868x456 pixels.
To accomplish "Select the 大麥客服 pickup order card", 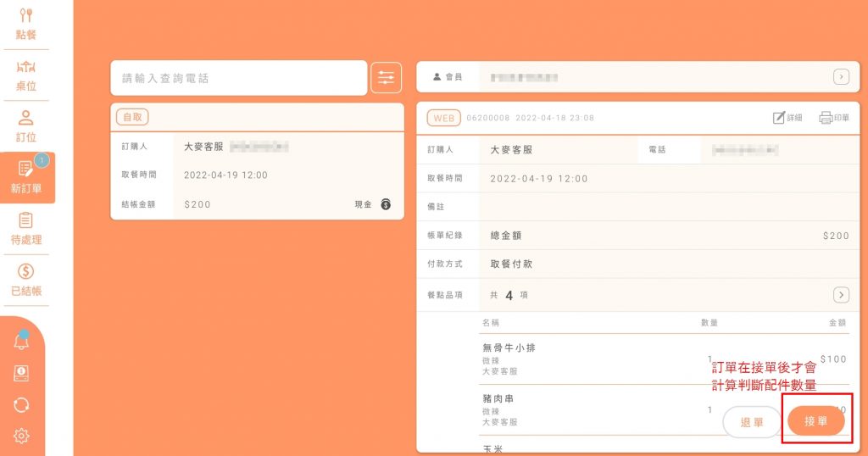I will (x=257, y=161).
